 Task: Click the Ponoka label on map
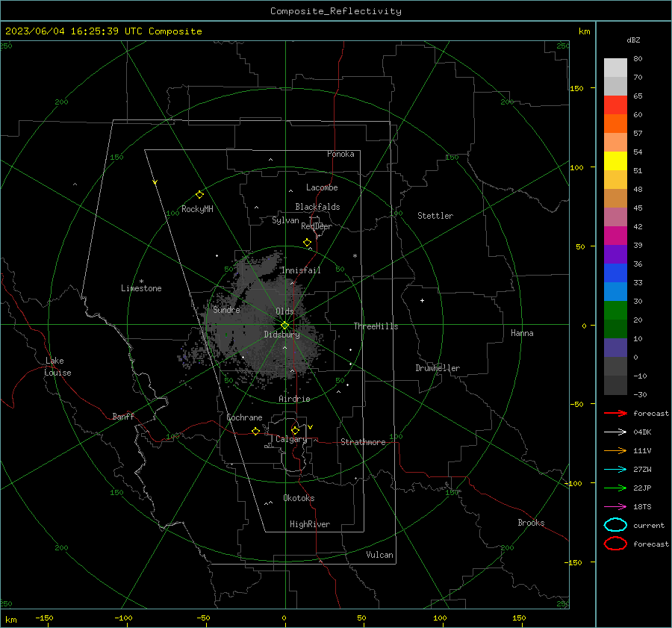tap(340, 154)
